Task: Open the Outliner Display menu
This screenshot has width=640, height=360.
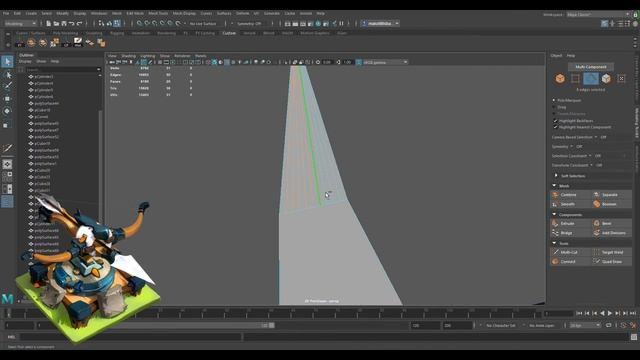Action: click(25, 61)
